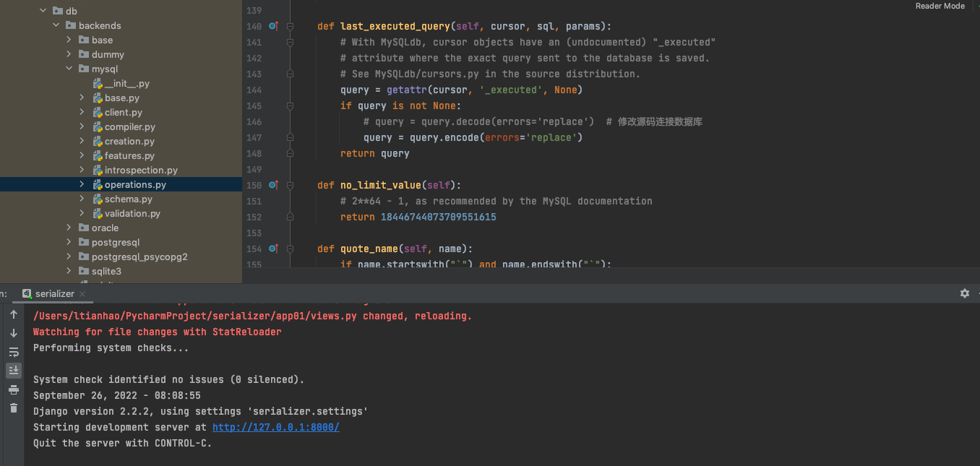
Task: Click 'System check identified no issues' line
Action: point(169,379)
